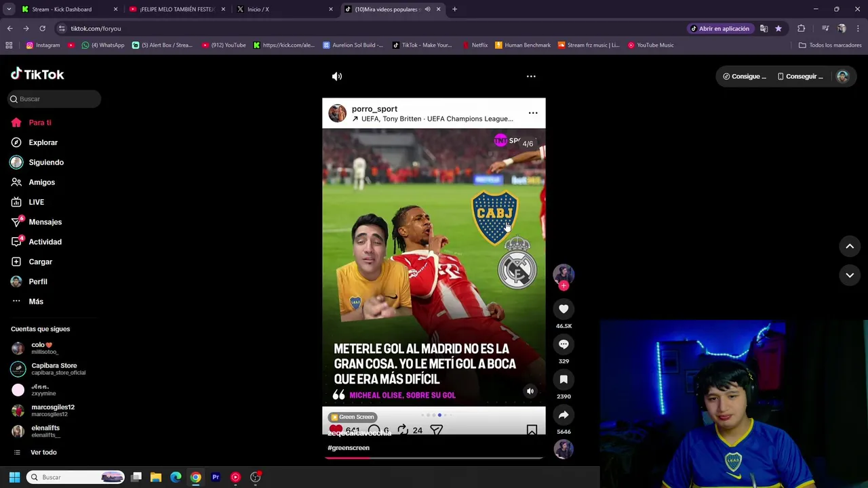Open three-dot menu above the video
868x488 pixels.
coord(531,77)
